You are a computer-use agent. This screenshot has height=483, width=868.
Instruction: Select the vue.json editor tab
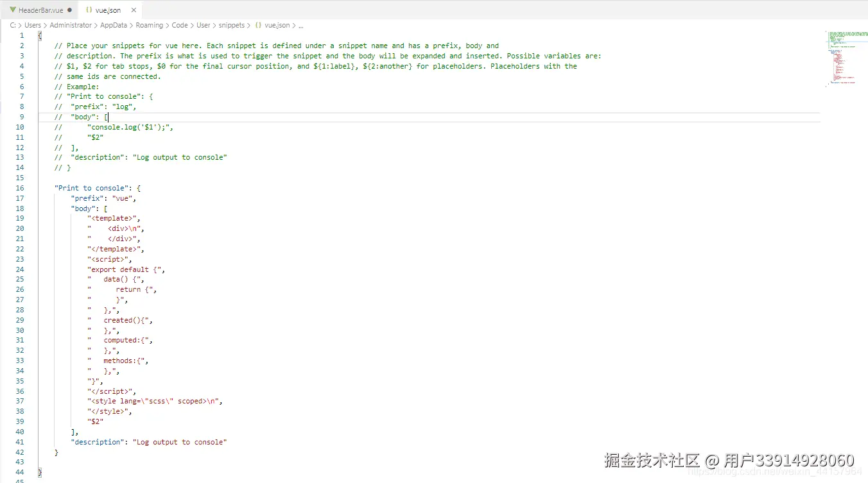[108, 10]
